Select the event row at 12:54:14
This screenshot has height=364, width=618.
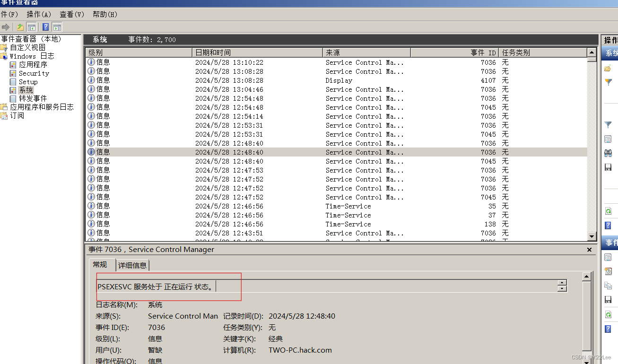point(336,116)
